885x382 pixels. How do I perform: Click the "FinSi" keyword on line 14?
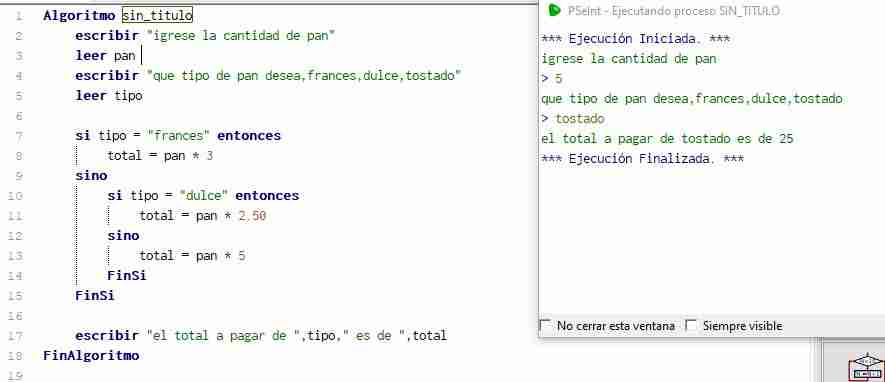(x=126, y=275)
